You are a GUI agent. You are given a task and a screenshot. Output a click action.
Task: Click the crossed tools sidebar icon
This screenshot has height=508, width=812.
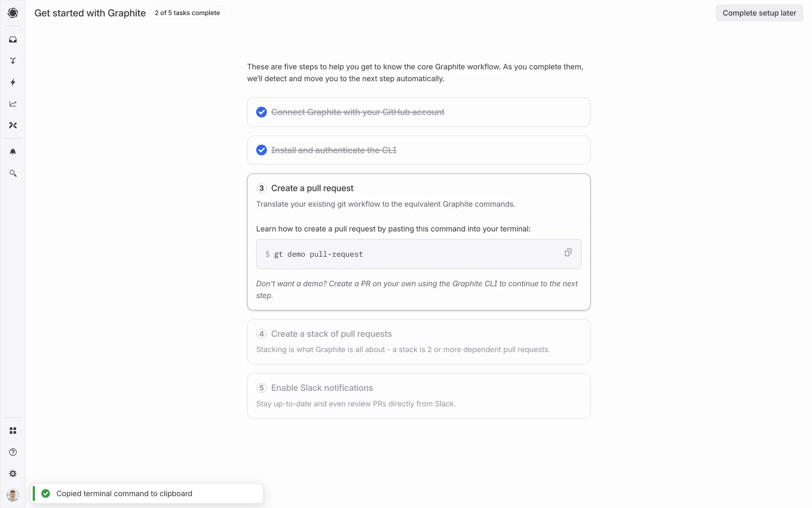pos(13,125)
